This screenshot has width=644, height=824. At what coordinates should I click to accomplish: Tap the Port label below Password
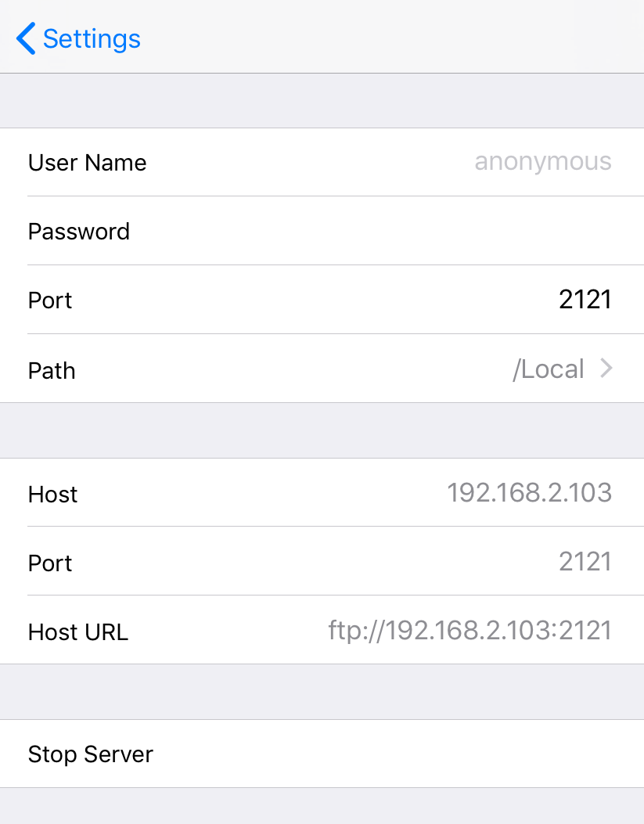coord(50,300)
